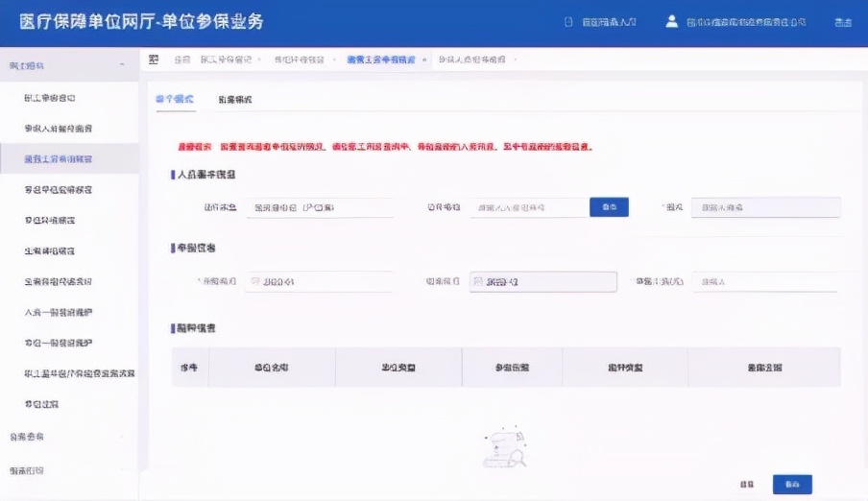The image size is (868, 501).
Task: Expand the last collapsed sidebar section
Action: point(69,470)
